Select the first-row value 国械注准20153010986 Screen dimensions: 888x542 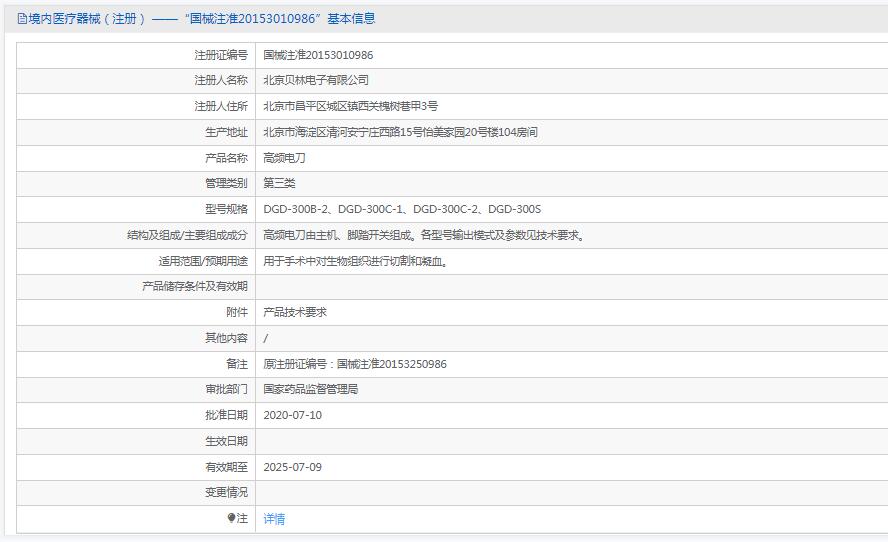point(318,55)
